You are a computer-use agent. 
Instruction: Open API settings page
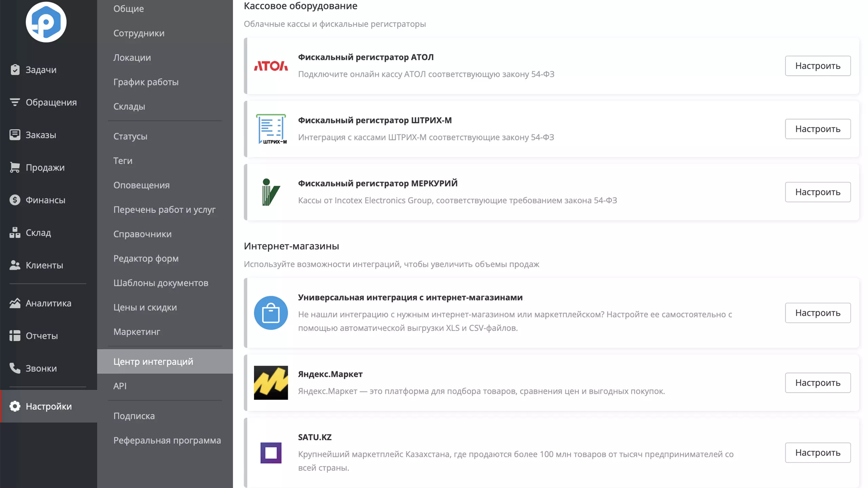coord(165,386)
